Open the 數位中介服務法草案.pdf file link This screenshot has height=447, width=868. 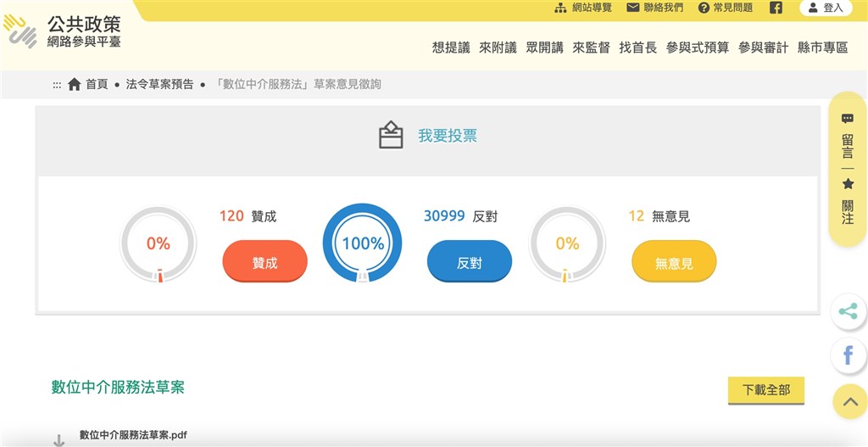[133, 435]
